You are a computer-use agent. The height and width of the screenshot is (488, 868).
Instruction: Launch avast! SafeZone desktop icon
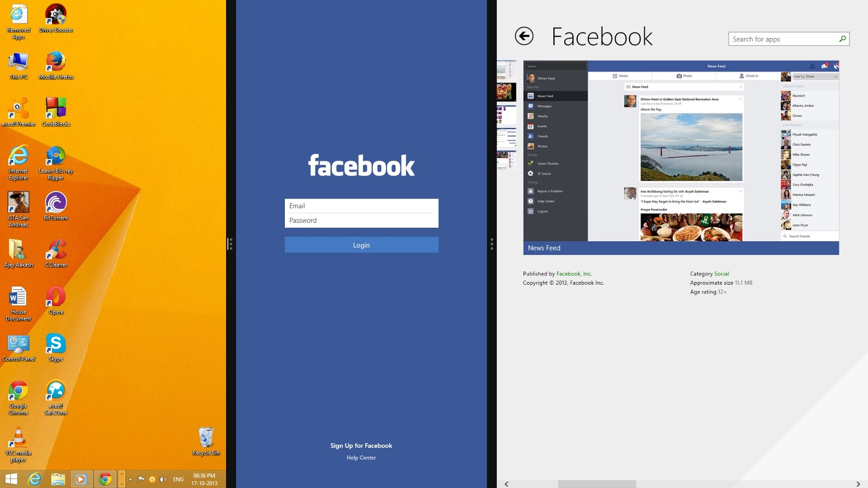(x=56, y=397)
